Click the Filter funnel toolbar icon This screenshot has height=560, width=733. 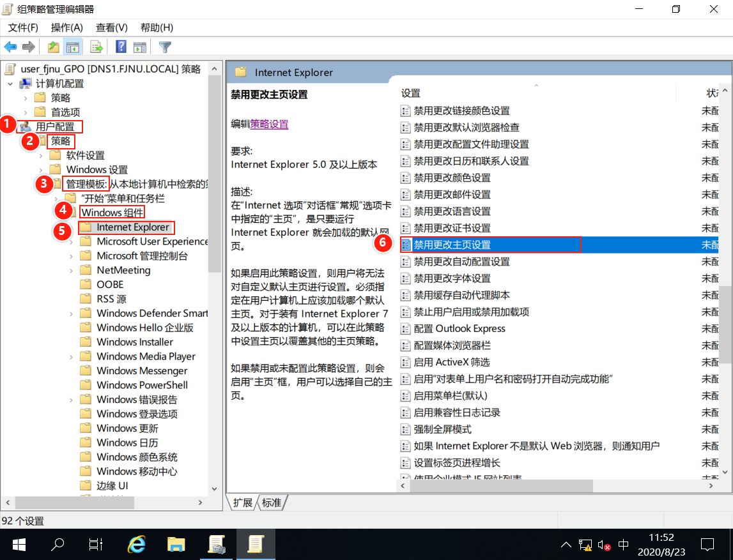[x=165, y=47]
